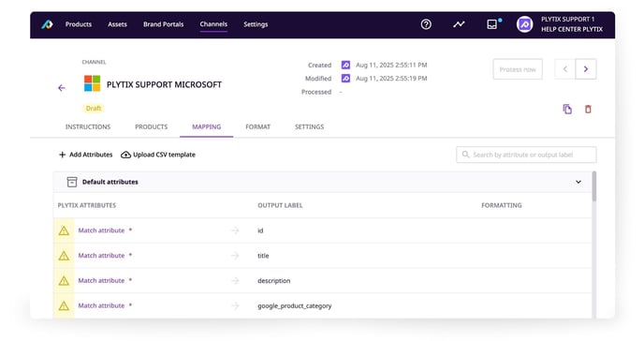Click the output label 'description'
Viewport: 644px width, 341px height.
pos(274,281)
